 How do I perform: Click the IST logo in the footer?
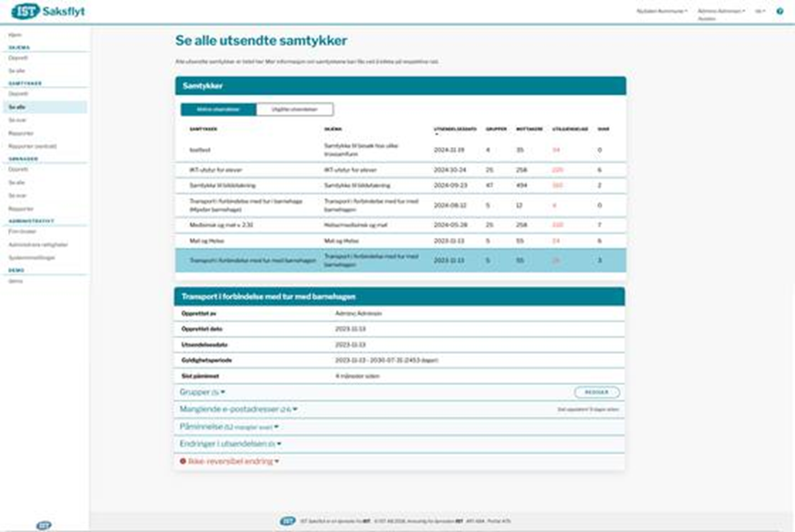tap(287, 521)
